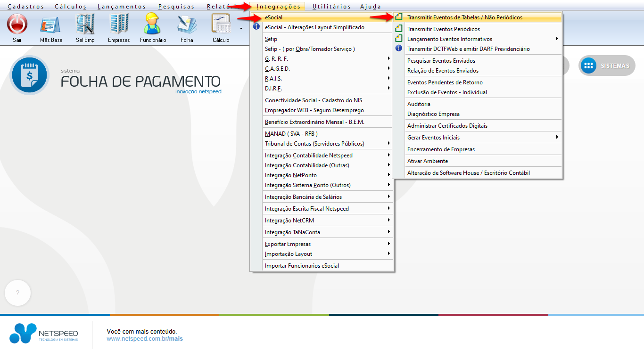Click Importar Funcionarios eSocial entry
Image resolution: width=644 pixels, height=352 pixels.
pos(302,266)
